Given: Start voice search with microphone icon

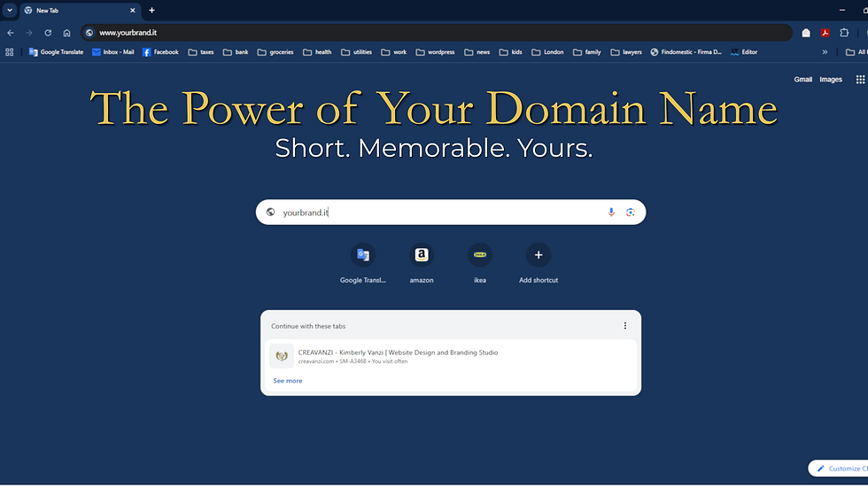Looking at the screenshot, I should click(611, 212).
